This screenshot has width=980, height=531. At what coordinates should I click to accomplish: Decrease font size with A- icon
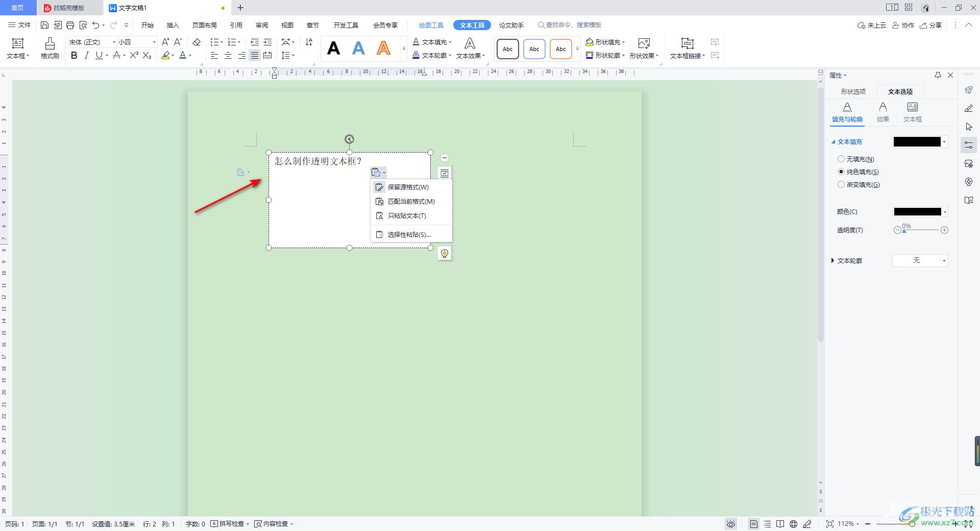pyautogui.click(x=178, y=42)
